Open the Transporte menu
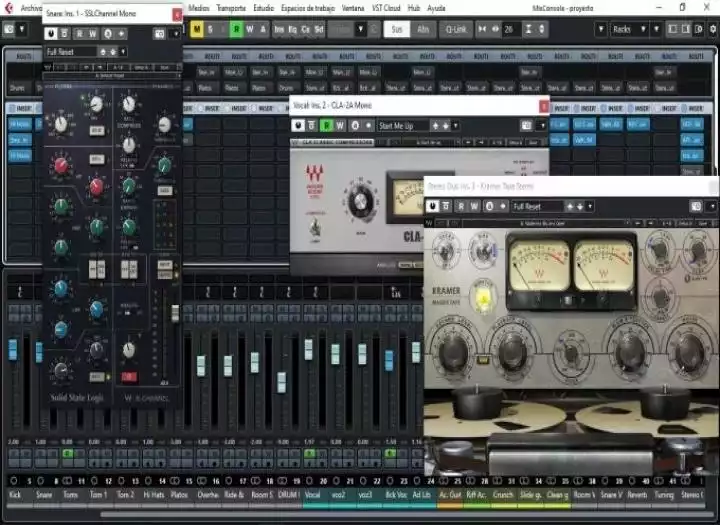Image resolution: width=720 pixels, height=525 pixels. [x=231, y=8]
